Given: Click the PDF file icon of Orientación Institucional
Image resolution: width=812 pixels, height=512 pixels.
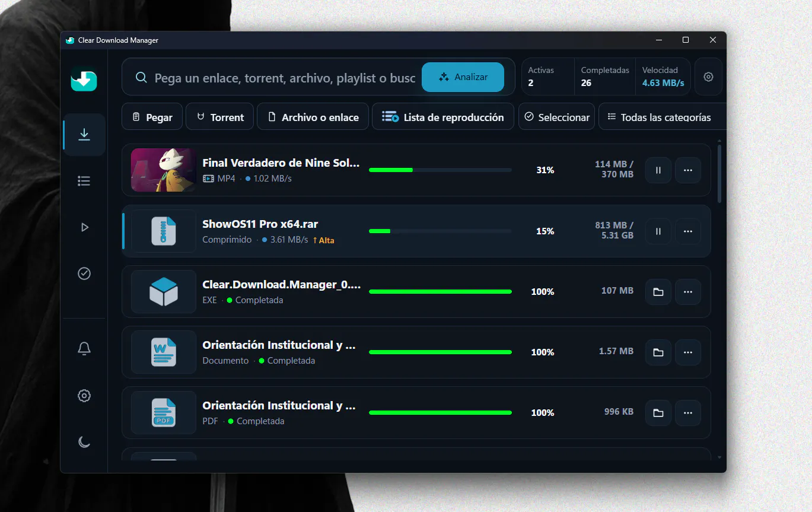Looking at the screenshot, I should [x=164, y=413].
